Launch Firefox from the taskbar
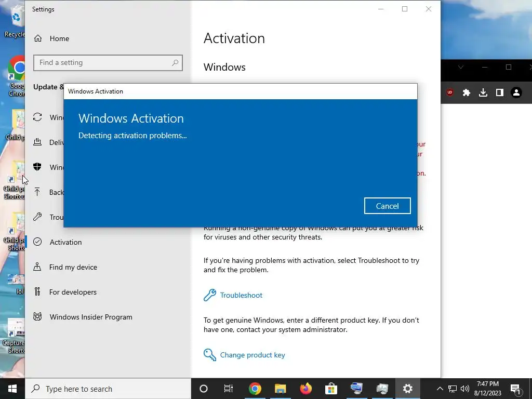The image size is (532, 399). pyautogui.click(x=305, y=389)
